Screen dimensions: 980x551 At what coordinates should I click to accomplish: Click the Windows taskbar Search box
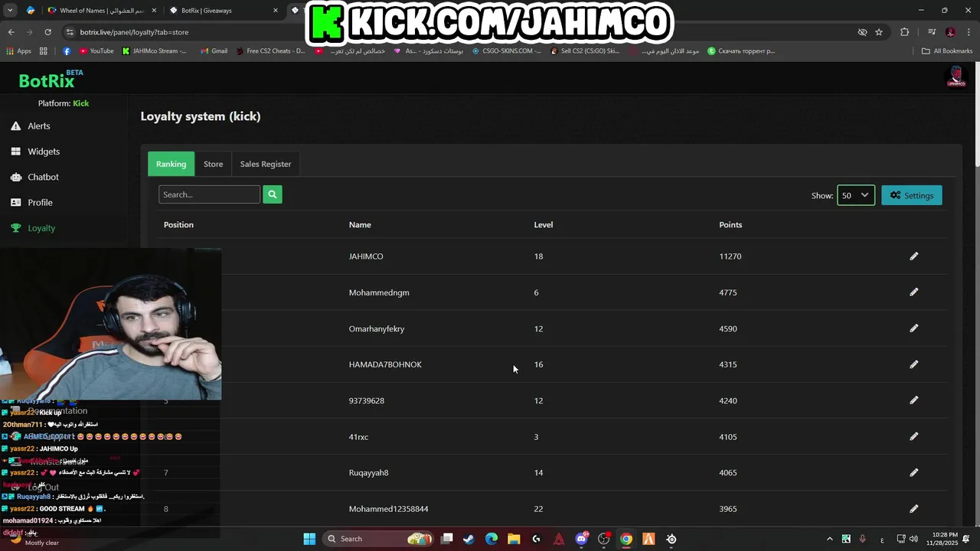click(x=378, y=539)
